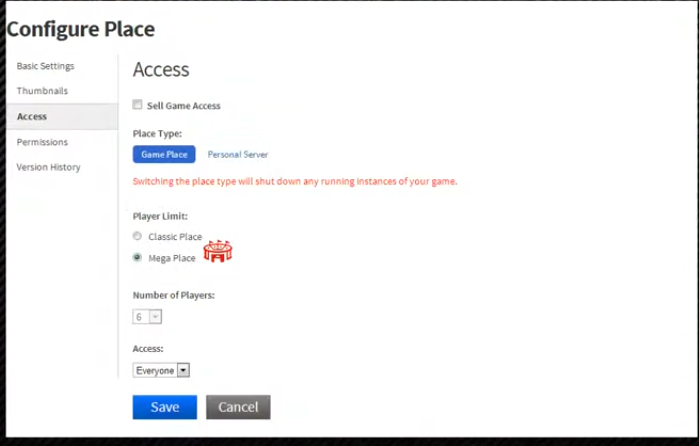The width and height of the screenshot is (699, 446).
Task: Click the Configure Place page title
Action: (x=81, y=29)
